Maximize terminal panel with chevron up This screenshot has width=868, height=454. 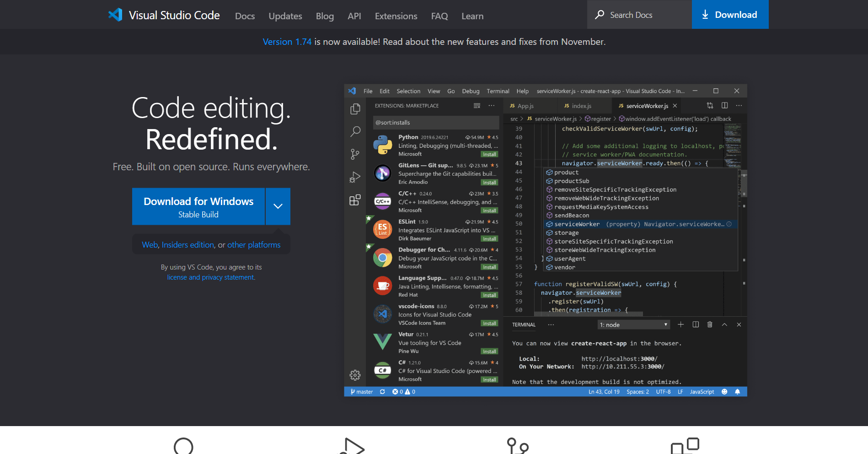point(724,324)
